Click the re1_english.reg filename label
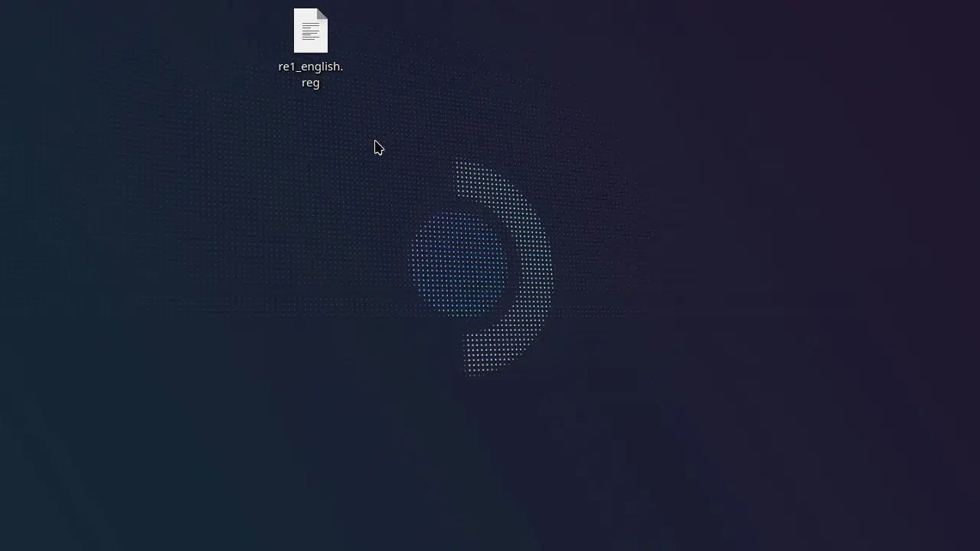980x551 pixels. [x=310, y=74]
